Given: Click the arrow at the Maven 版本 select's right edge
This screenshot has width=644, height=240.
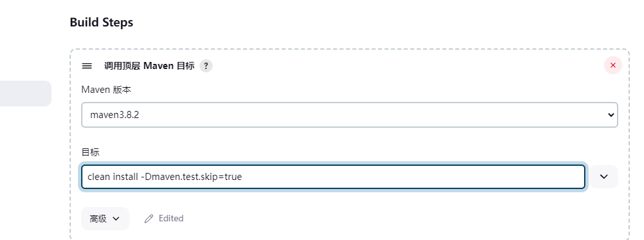Looking at the screenshot, I should coord(611,115).
